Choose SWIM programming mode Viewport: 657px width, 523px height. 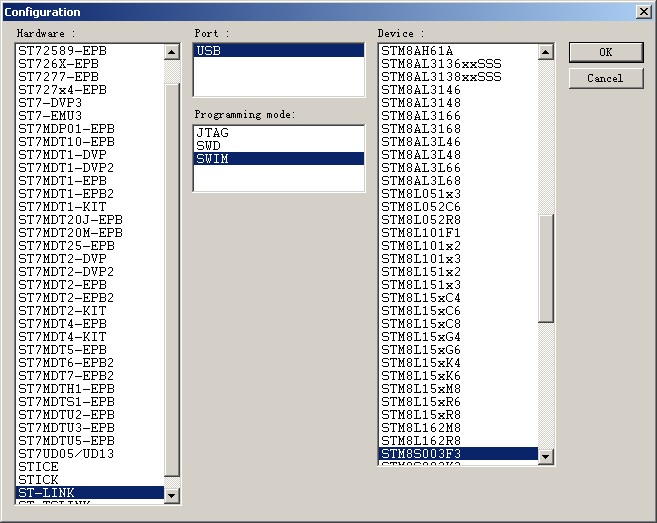point(279,159)
